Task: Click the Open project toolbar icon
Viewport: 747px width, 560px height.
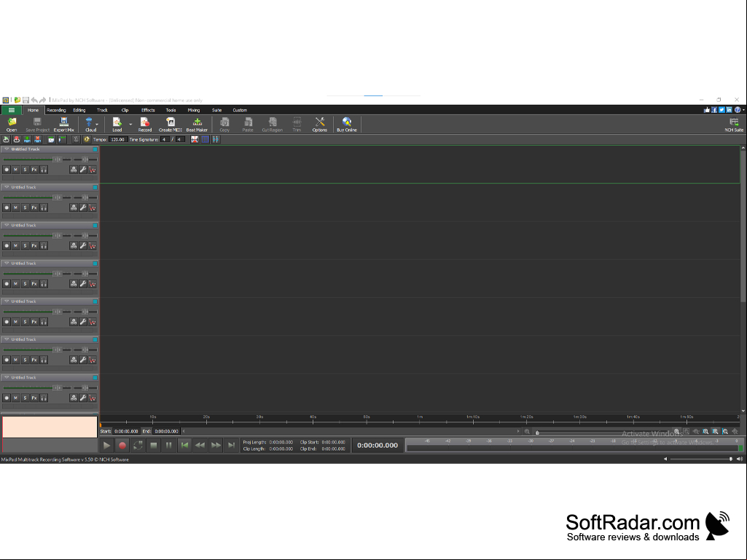Action: (x=12, y=125)
